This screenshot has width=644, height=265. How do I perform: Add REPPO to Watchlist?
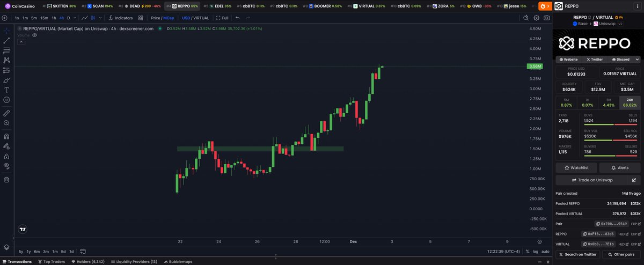pos(576,168)
